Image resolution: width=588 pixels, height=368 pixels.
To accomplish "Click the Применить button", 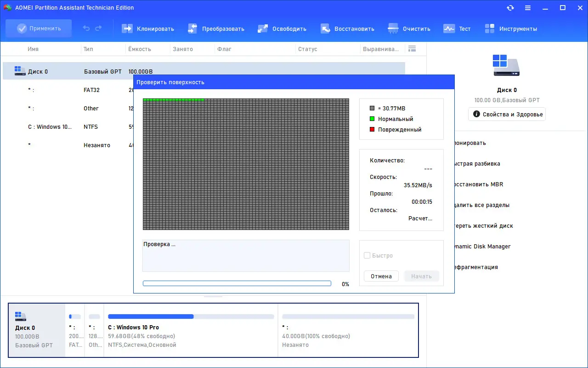I will tap(39, 29).
